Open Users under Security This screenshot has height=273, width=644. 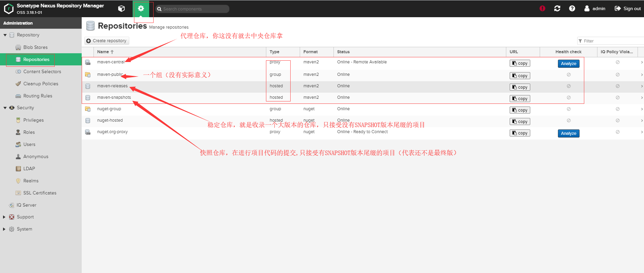(29, 144)
